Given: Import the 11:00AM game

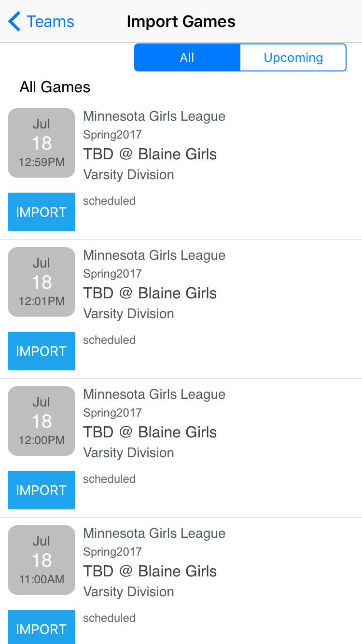Looking at the screenshot, I should point(42,628).
